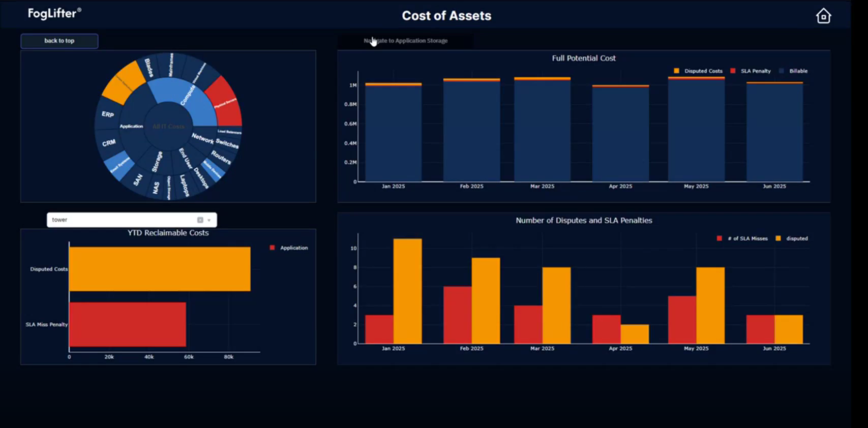The height and width of the screenshot is (428, 868).
Task: Click Number of Disputes and SLA Penalties title
Action: [x=584, y=221]
